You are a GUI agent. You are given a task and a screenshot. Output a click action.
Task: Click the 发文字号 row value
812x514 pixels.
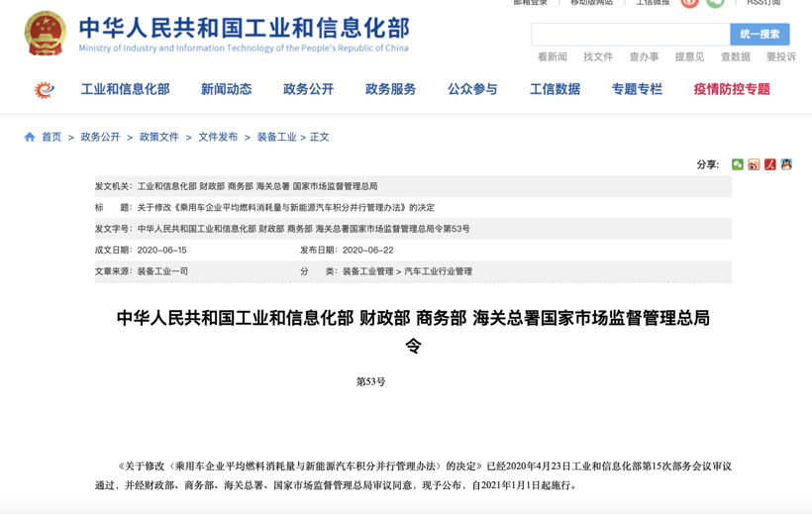[303, 229]
